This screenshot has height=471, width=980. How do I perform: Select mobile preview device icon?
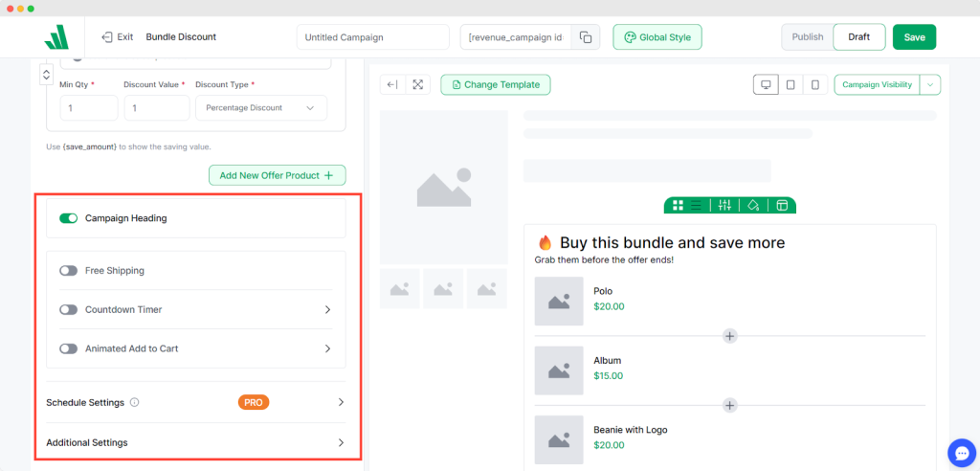815,84
